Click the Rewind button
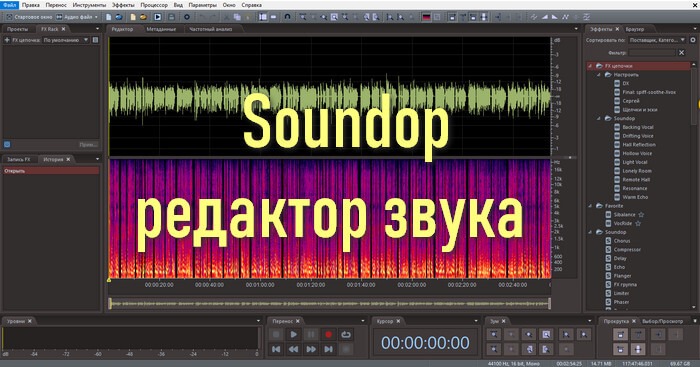This screenshot has width=700, height=367. [x=293, y=349]
